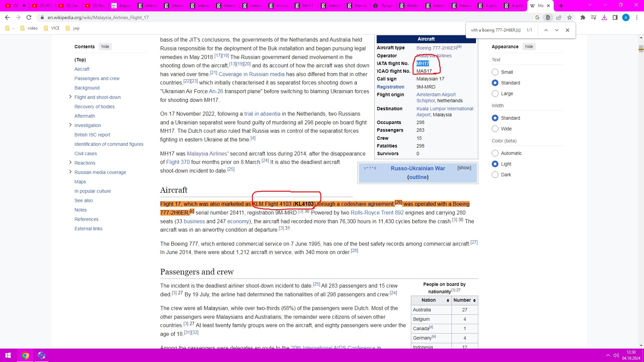Screen dimensions: 644x362
Task: Click Chrome icon in the taskbar
Action: [x=25, y=355]
